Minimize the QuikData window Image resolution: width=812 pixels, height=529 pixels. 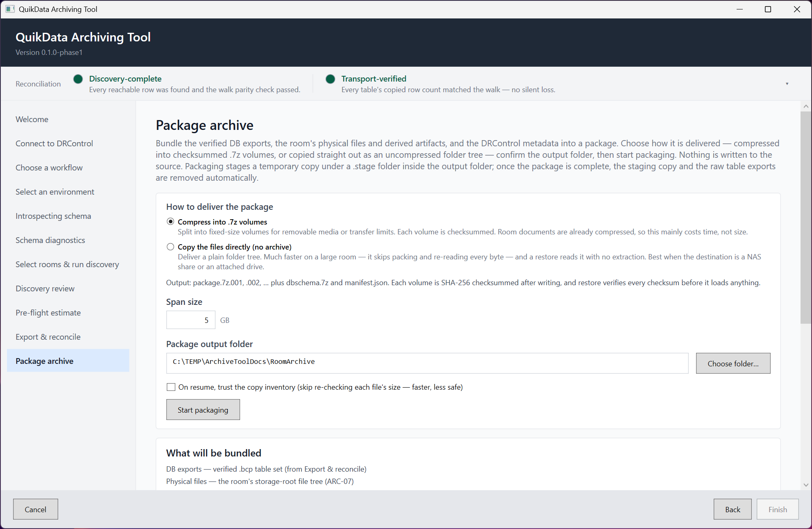point(739,9)
